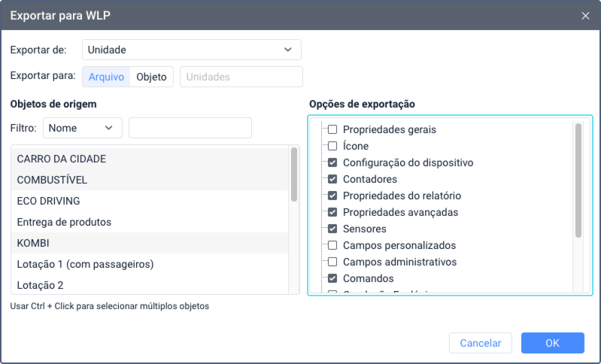Expand the Filtro Nome dropdown
Image resolution: width=601 pixels, height=364 pixels.
pos(82,128)
